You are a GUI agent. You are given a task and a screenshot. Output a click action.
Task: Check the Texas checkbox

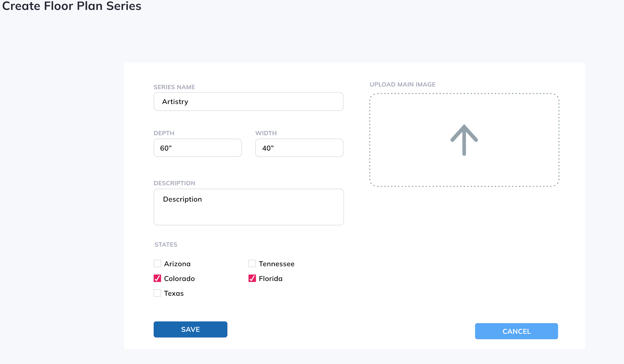pyautogui.click(x=157, y=293)
